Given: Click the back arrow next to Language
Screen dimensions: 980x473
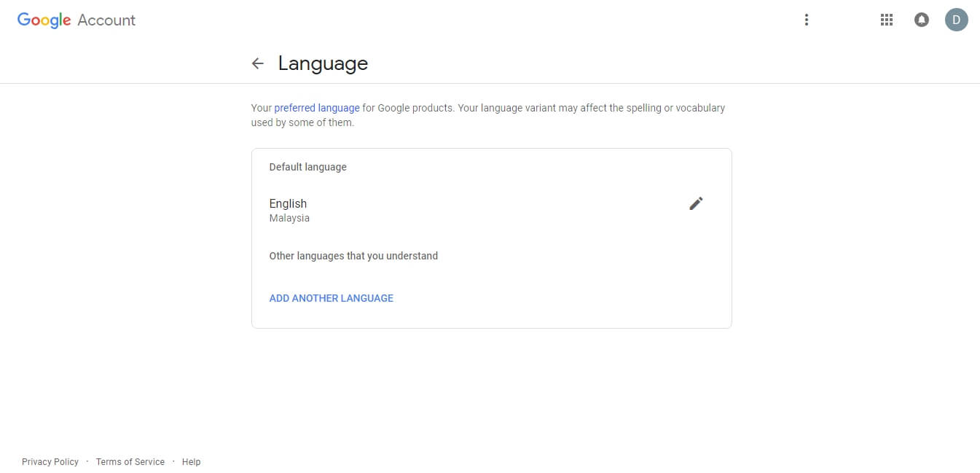Looking at the screenshot, I should [258, 63].
